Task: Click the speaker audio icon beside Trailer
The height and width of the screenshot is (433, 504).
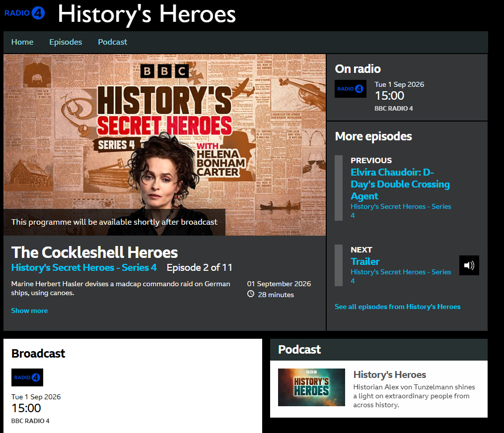Action: pos(469,265)
